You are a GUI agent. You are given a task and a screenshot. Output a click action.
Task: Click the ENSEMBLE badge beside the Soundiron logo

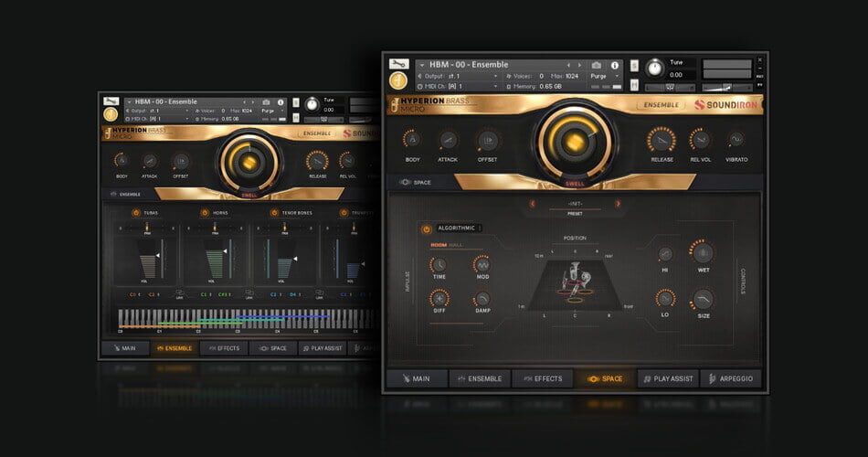coord(661,104)
